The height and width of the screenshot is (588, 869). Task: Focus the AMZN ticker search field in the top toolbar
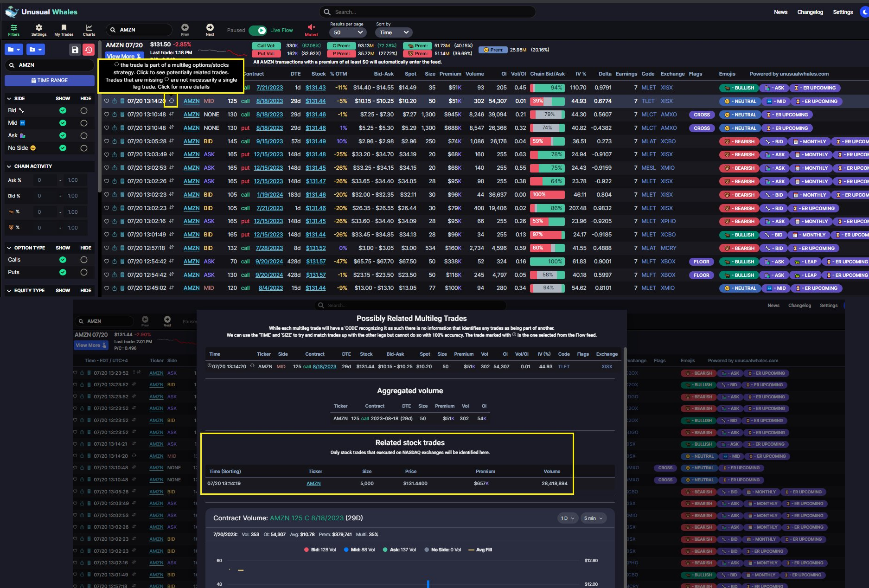point(139,30)
